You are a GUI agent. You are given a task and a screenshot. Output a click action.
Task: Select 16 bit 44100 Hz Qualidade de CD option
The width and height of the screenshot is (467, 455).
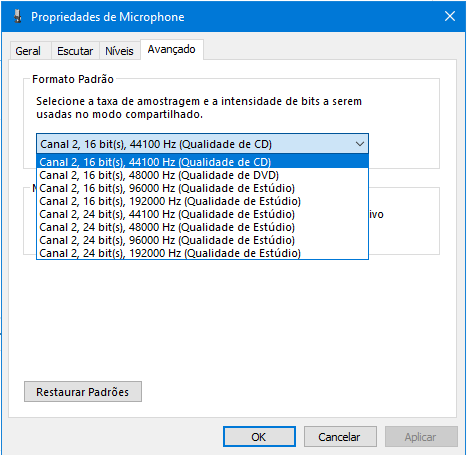coord(202,162)
